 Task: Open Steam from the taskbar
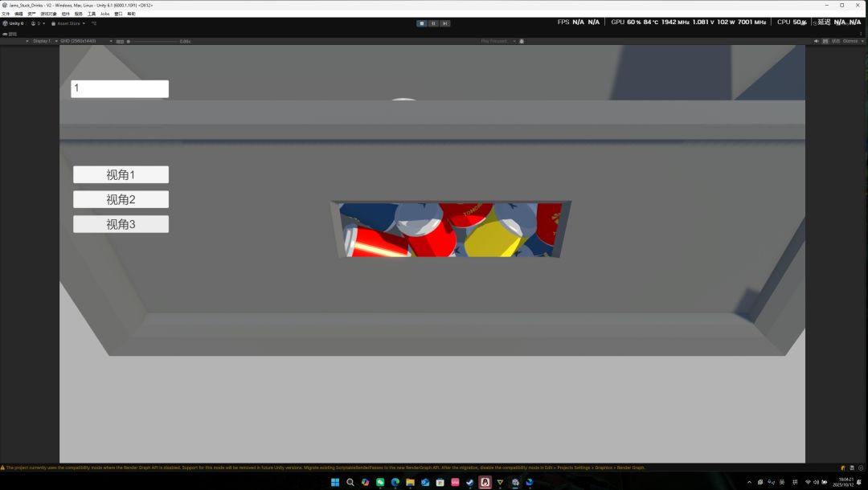[x=470, y=482]
